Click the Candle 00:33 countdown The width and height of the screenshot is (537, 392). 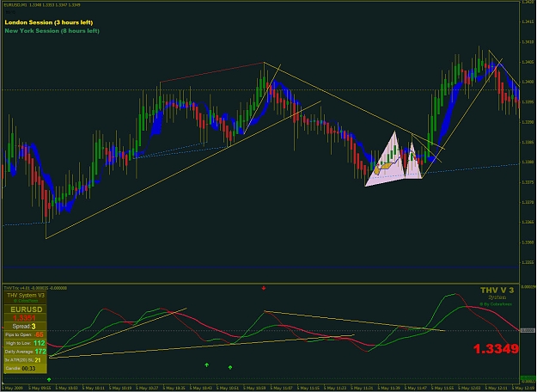tap(25, 369)
